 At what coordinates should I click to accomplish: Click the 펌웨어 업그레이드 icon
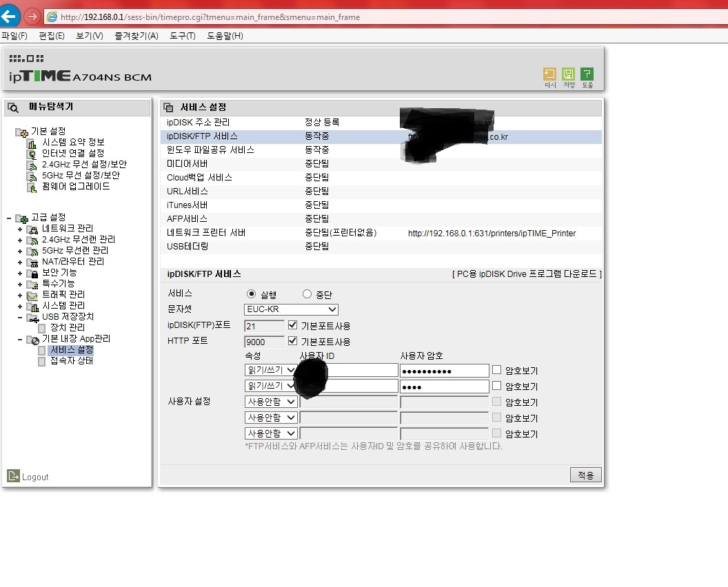[32, 187]
